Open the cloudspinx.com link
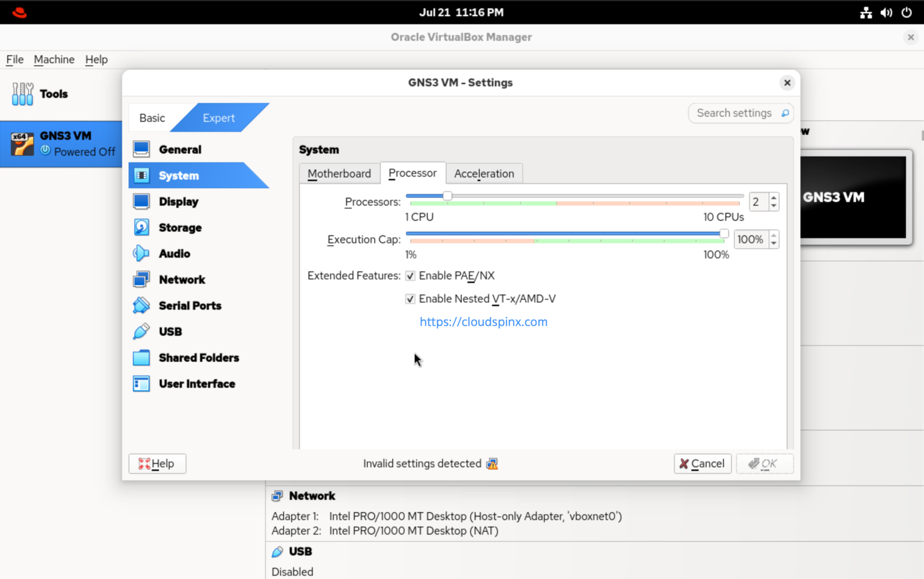 (x=483, y=321)
